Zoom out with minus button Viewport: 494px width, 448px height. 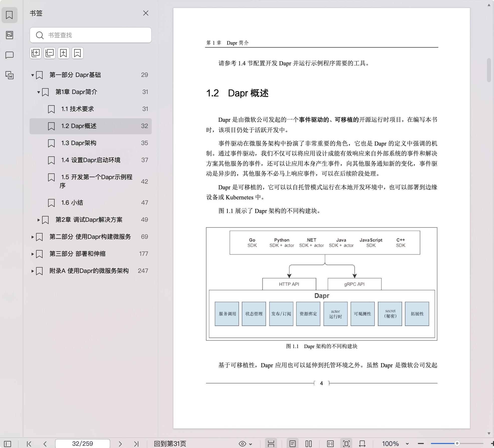point(421,443)
